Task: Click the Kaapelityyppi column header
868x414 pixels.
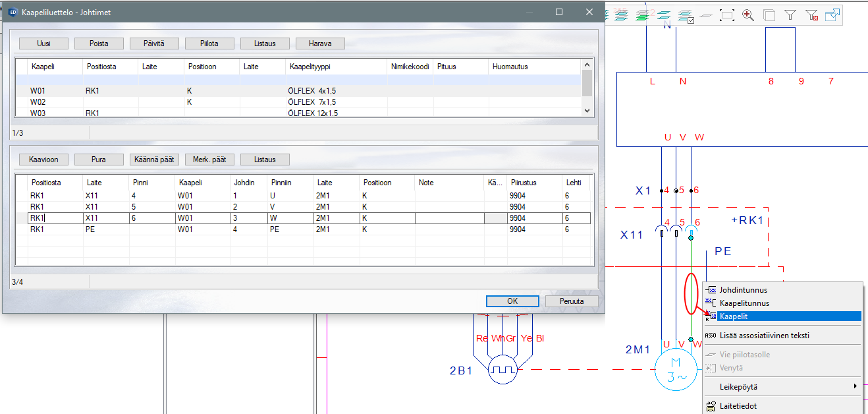Action: (x=308, y=67)
